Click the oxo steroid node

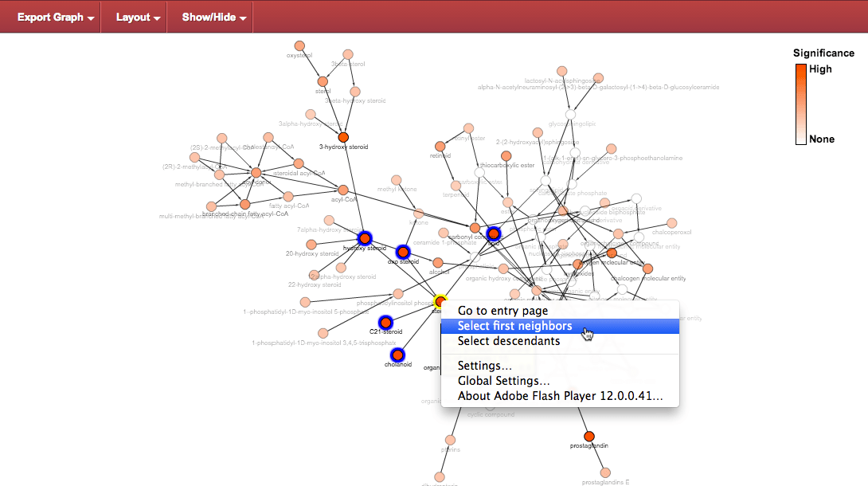click(x=403, y=252)
